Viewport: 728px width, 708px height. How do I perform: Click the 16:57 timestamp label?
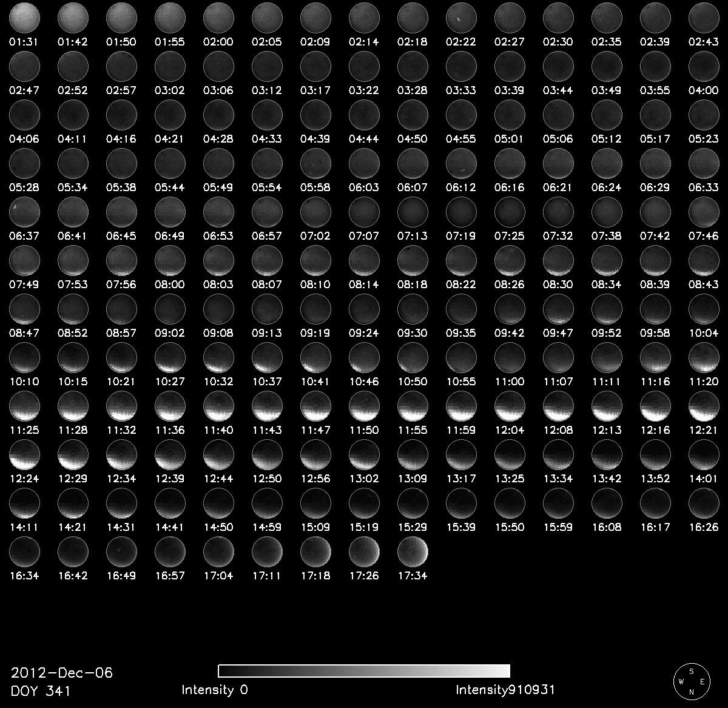[170, 576]
